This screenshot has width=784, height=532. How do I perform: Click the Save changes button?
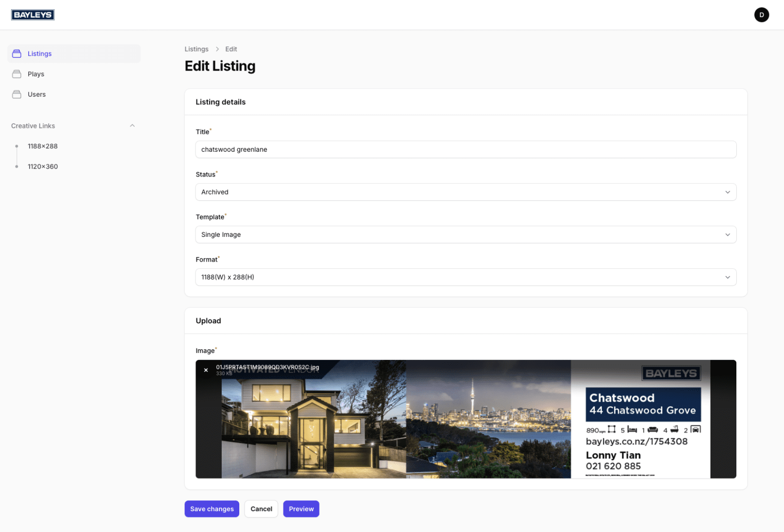coord(212,509)
